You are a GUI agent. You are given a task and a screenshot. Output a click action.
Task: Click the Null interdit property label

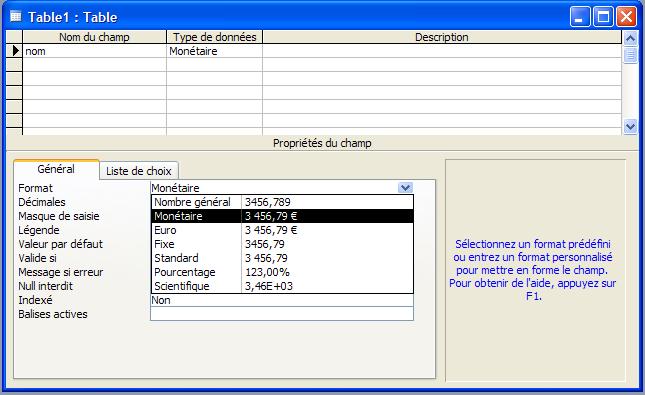click(45, 286)
